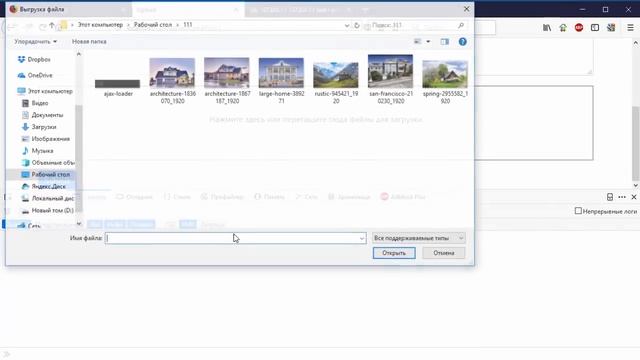Open the Видео folder
The width and height of the screenshot is (640, 360).
35,103
